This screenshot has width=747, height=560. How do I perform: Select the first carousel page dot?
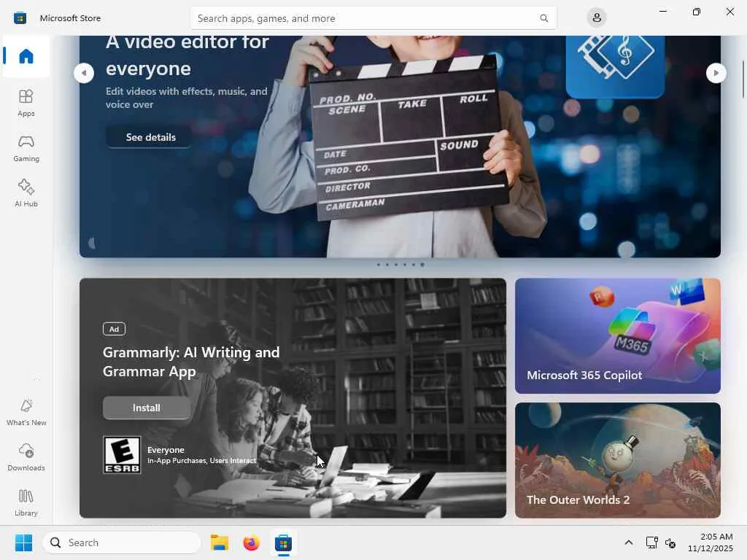point(379,265)
